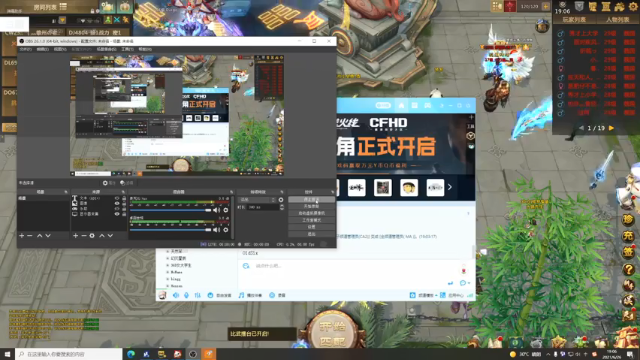Click the emoji icon beside YY chat input

click(x=246, y=266)
